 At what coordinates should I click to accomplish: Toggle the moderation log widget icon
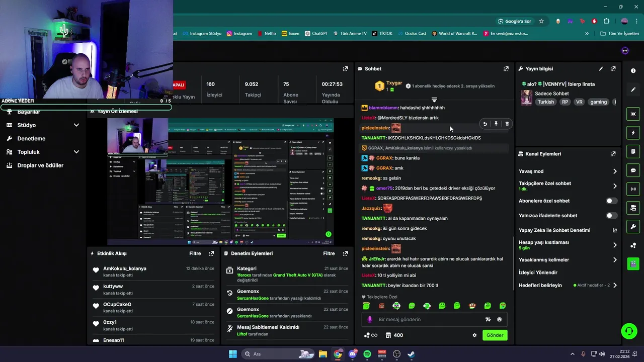coord(633,151)
